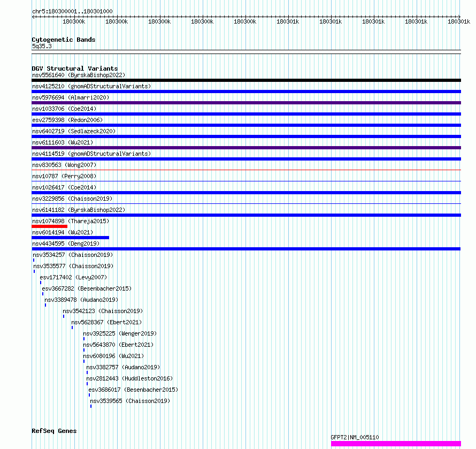Screen dimensions: 476x449
Task: Open nsv4125210 (gnomADStructuralVariants) label
Action: (x=91, y=86)
